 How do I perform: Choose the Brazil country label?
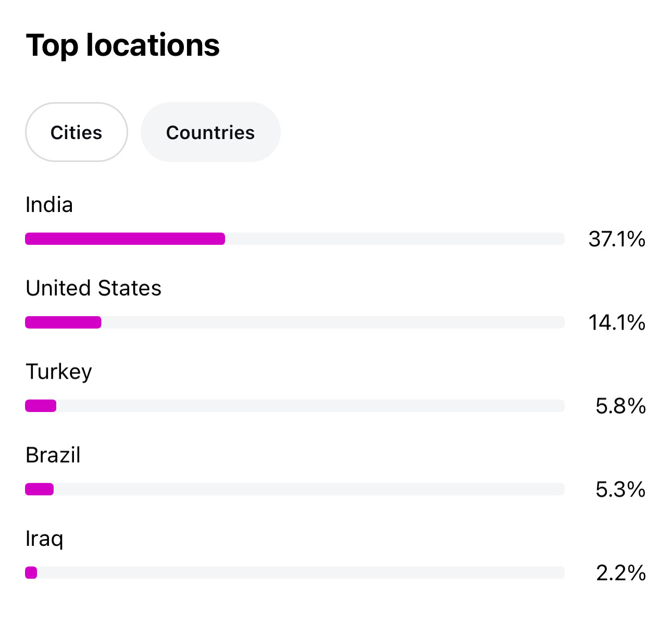(x=53, y=455)
